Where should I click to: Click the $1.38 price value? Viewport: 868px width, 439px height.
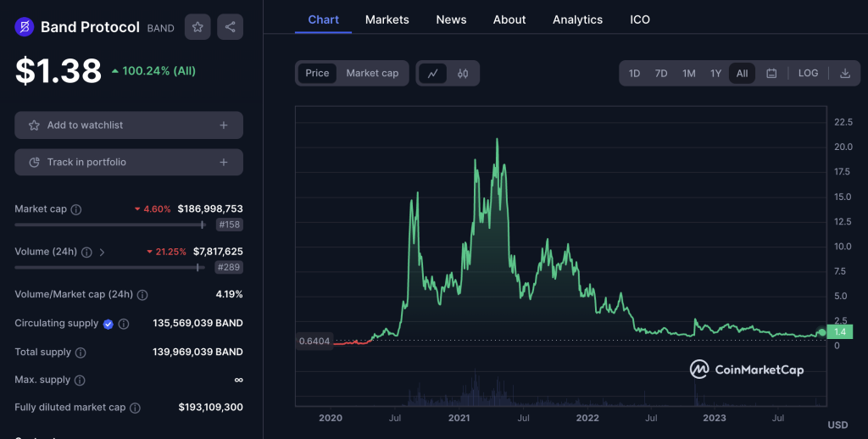coord(58,71)
